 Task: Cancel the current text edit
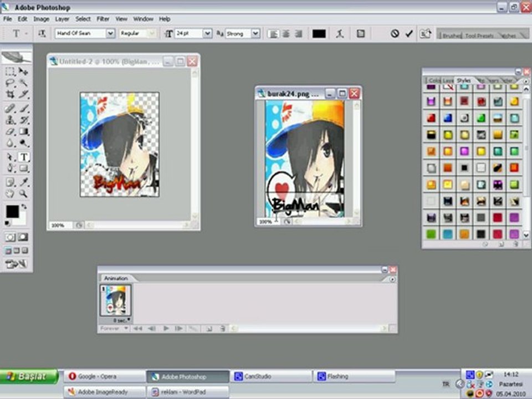(x=394, y=34)
